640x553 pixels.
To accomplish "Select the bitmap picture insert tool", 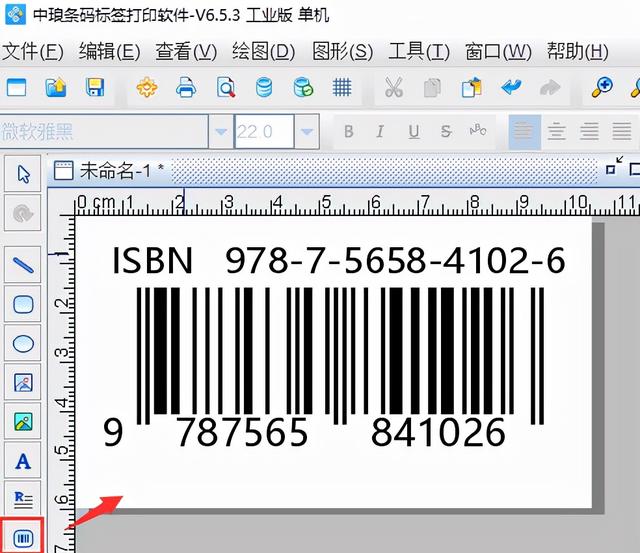I will tap(23, 422).
